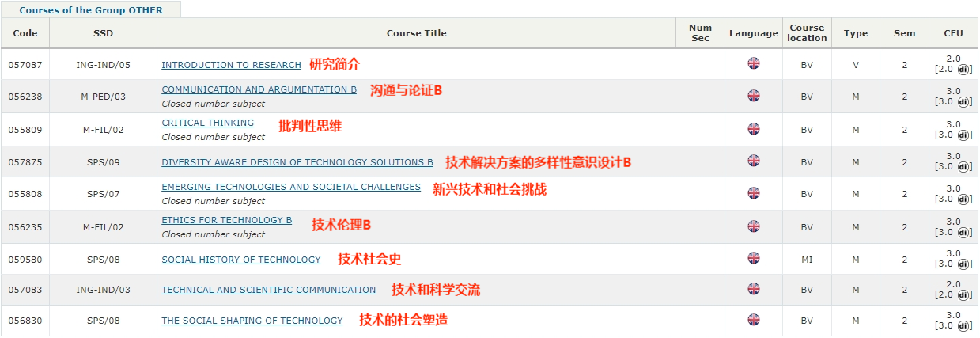The image size is (980, 338).
Task: Click the Code column header
Action: pos(25,33)
